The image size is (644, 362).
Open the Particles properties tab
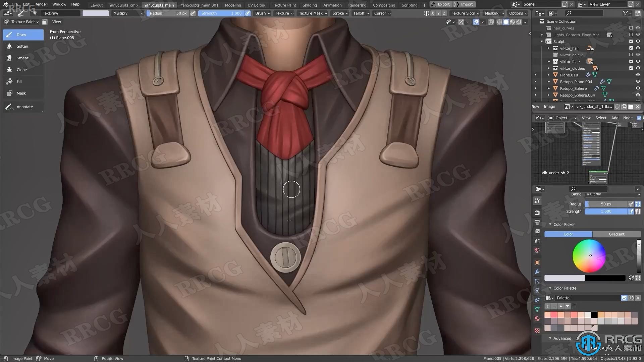coord(537,281)
